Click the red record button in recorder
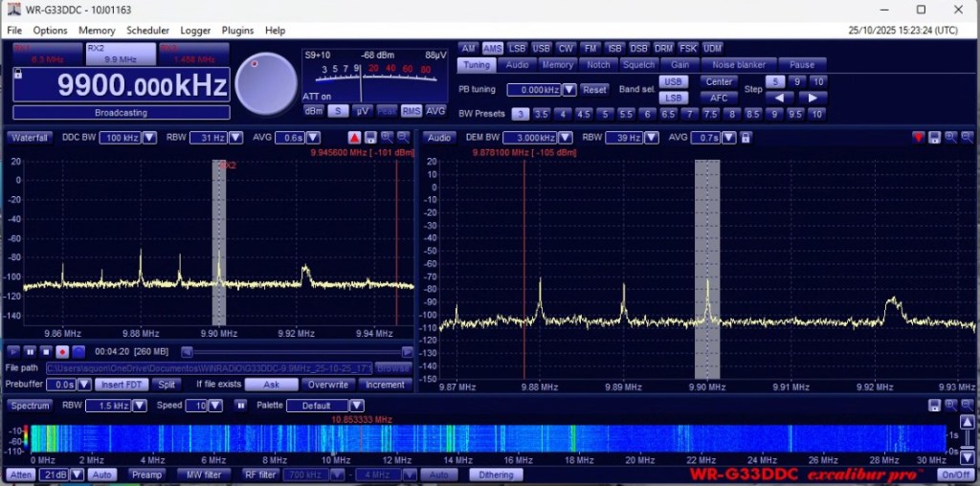Screen dimensions: 980x486 pos(61,352)
